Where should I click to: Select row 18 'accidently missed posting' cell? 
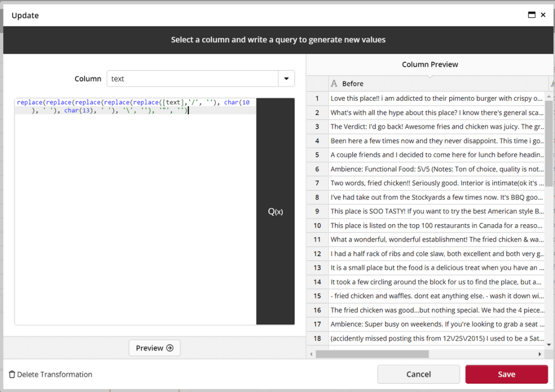437,338
